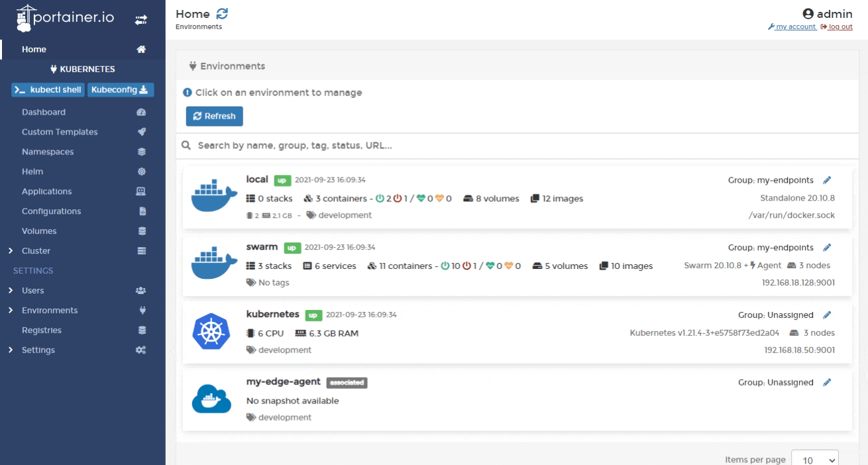Click the log out link
Viewport: 868px width, 465px height.
836,26
